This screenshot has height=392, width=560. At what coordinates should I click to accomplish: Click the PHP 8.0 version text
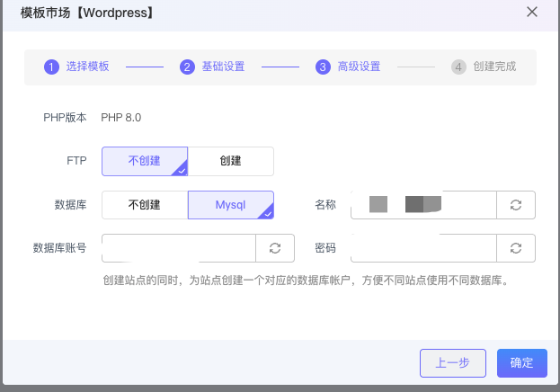(121, 118)
